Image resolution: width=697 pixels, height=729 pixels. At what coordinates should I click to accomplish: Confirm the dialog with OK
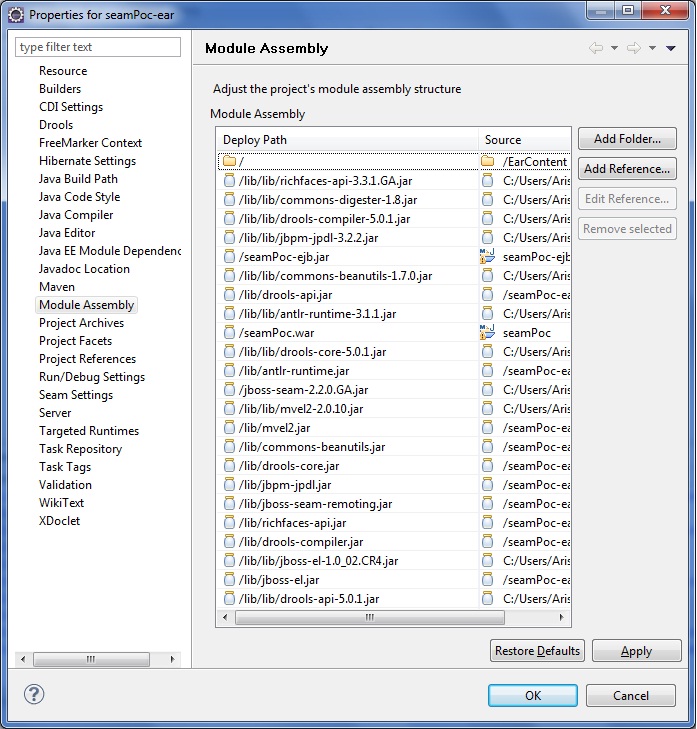tap(533, 696)
